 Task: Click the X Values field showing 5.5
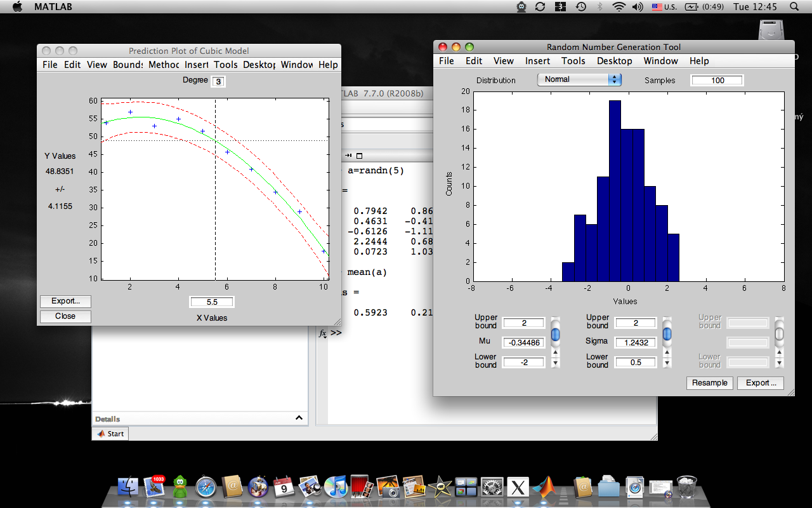point(212,302)
